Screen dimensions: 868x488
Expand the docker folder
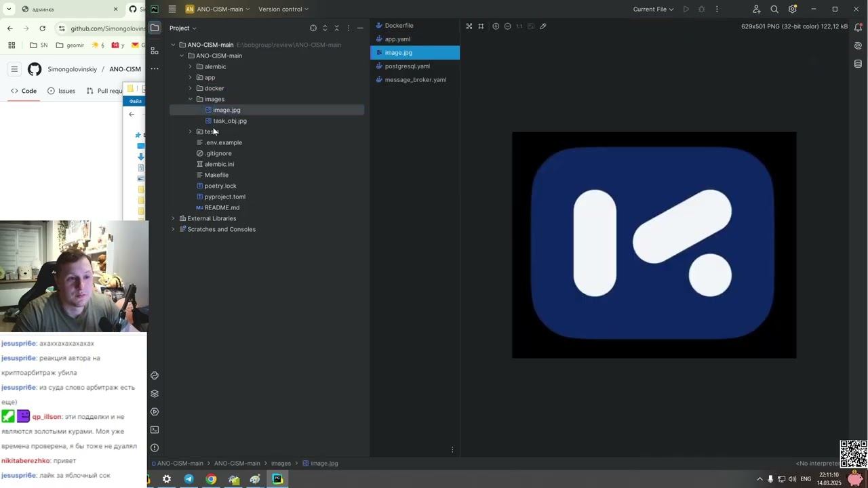pos(191,88)
